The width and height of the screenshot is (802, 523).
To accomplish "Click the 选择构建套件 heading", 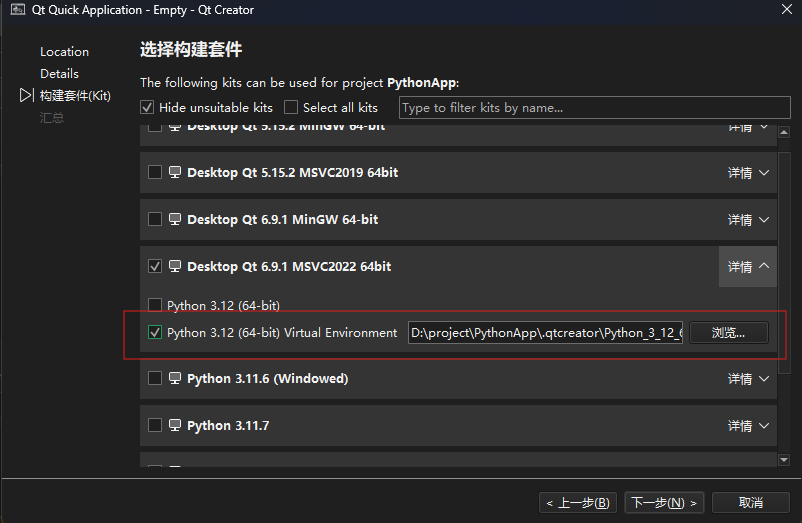I will click(191, 50).
